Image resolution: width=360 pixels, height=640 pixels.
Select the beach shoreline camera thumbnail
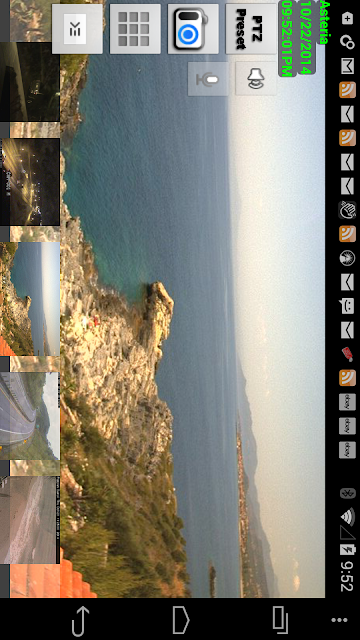tap(30, 520)
